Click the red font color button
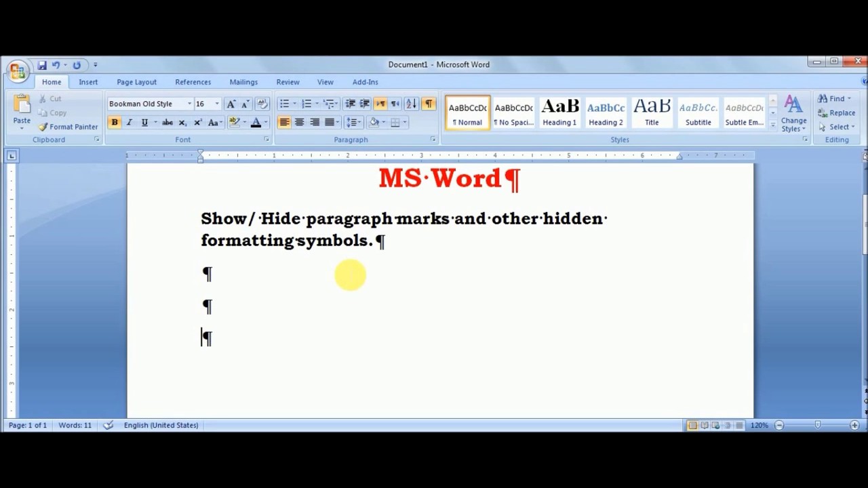Screen dimensions: 868x488 [256, 123]
